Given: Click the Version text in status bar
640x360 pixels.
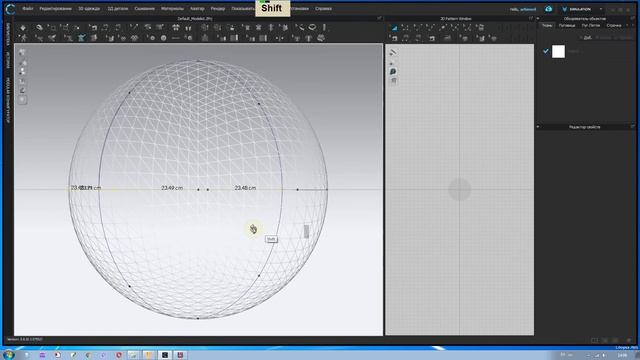Looking at the screenshot, I should (25, 340).
